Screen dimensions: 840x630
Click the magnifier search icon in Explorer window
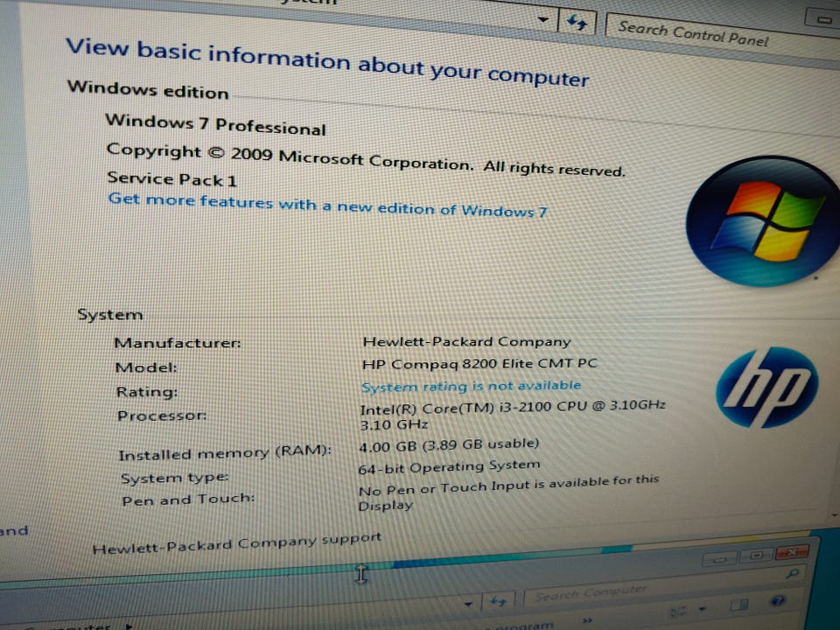click(793, 574)
